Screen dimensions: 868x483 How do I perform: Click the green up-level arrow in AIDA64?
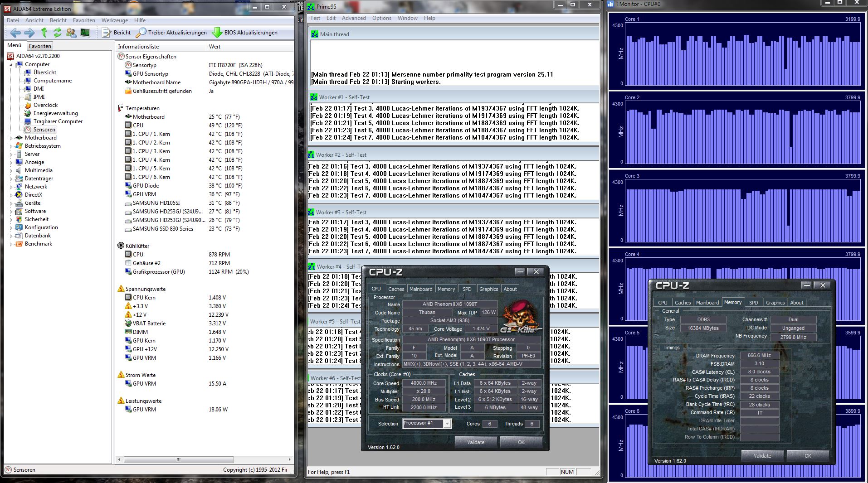point(44,33)
